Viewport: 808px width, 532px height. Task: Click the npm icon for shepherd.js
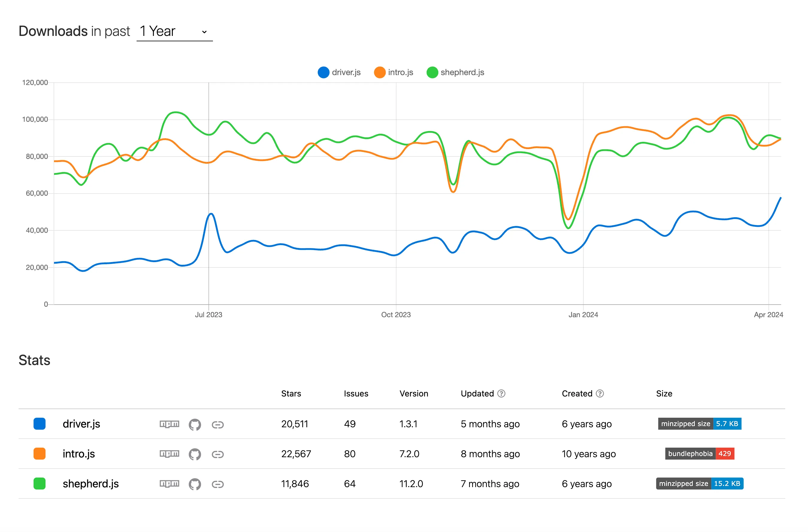(x=170, y=484)
